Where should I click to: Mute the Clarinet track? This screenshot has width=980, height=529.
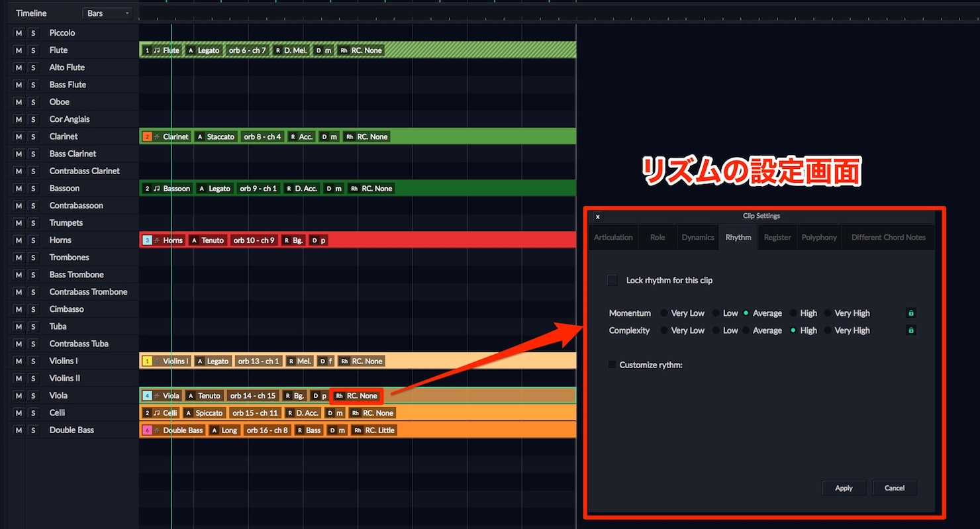click(x=19, y=136)
